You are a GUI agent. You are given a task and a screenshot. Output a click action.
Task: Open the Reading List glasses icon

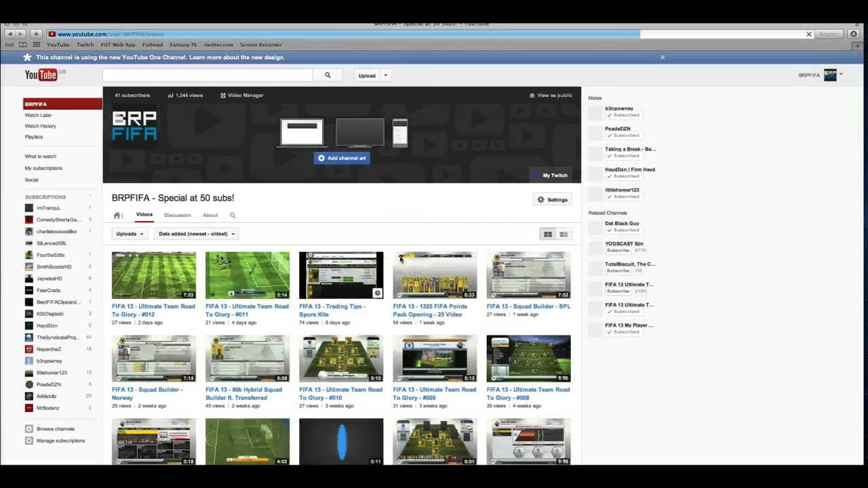(x=9, y=45)
